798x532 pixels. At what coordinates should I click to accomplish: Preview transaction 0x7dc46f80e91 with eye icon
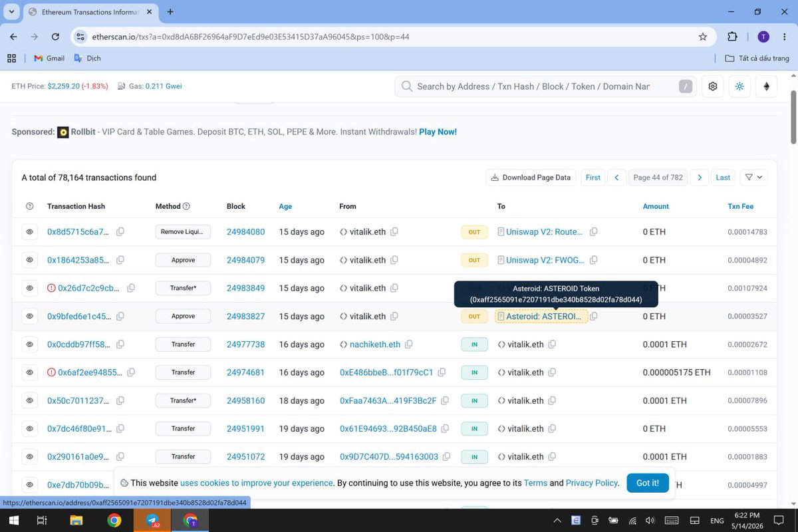30,429
